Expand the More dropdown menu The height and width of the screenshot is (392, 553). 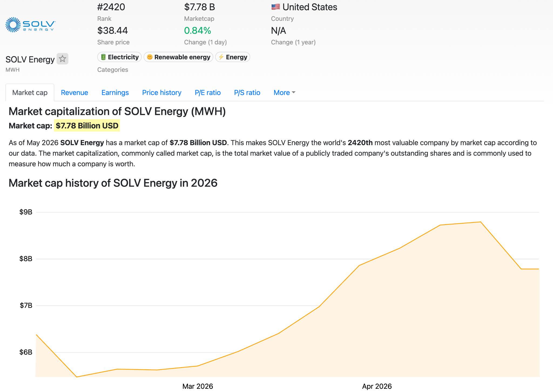[284, 93]
